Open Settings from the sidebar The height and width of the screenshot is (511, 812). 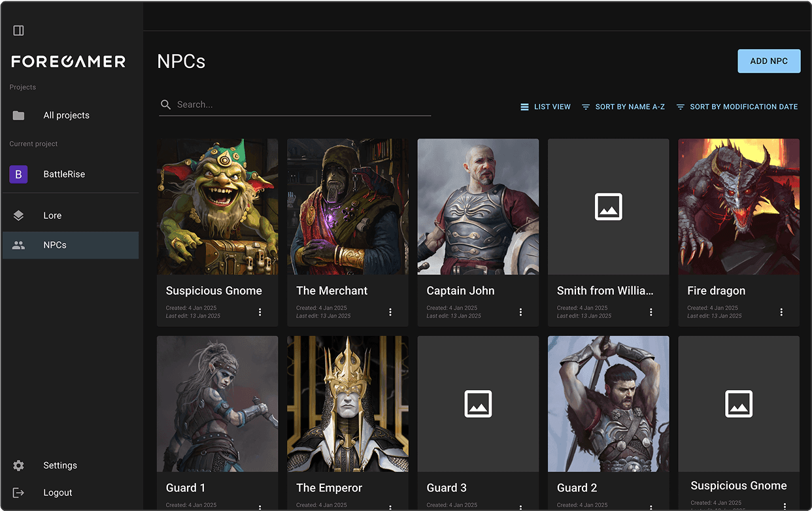click(59, 465)
